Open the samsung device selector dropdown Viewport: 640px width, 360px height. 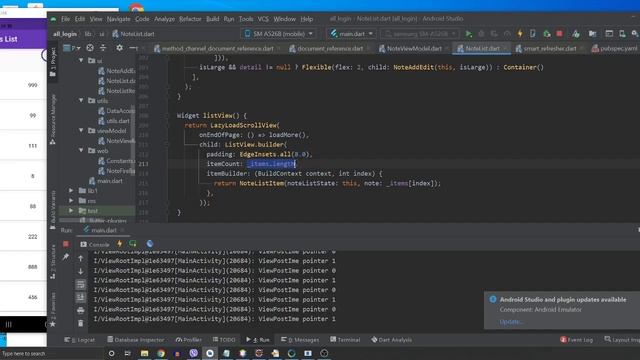(x=420, y=34)
